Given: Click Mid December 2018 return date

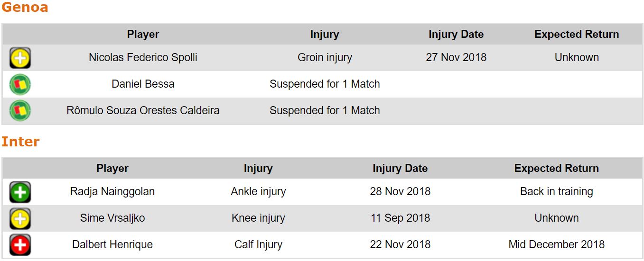Looking at the screenshot, I should click(x=556, y=245).
